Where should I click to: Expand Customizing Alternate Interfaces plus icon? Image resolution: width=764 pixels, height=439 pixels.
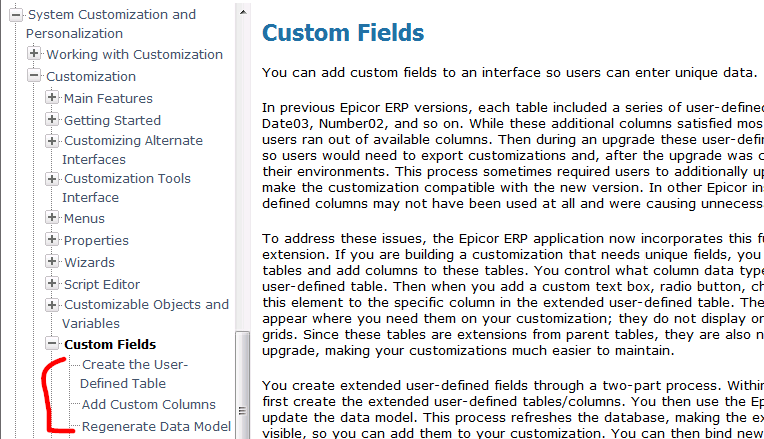[x=52, y=141]
